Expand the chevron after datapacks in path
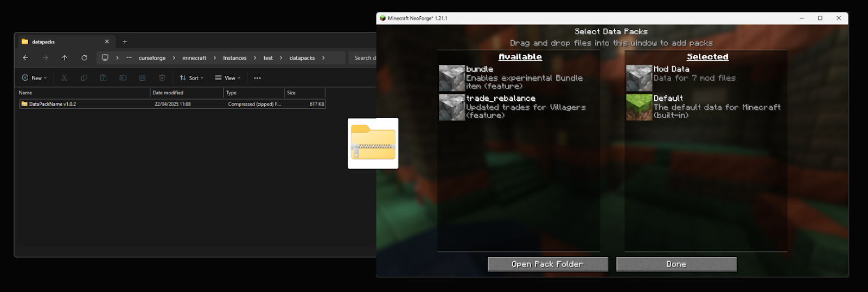 click(323, 58)
